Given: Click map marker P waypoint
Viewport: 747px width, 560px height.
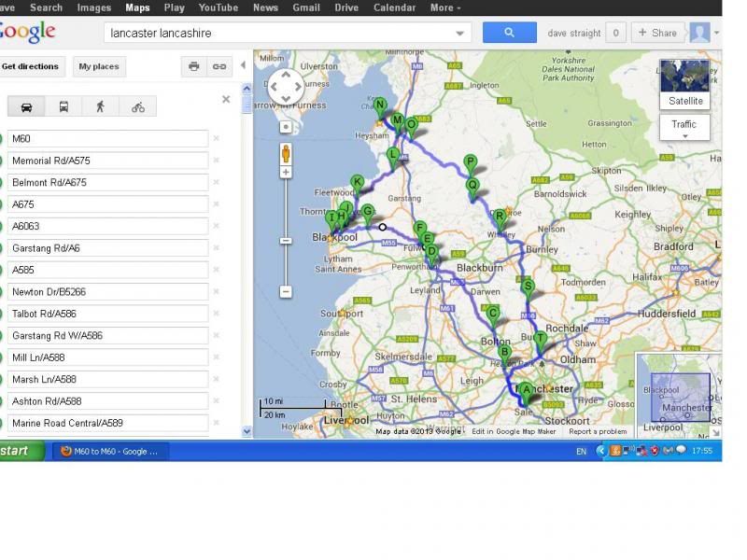Looking at the screenshot, I should point(471,166).
